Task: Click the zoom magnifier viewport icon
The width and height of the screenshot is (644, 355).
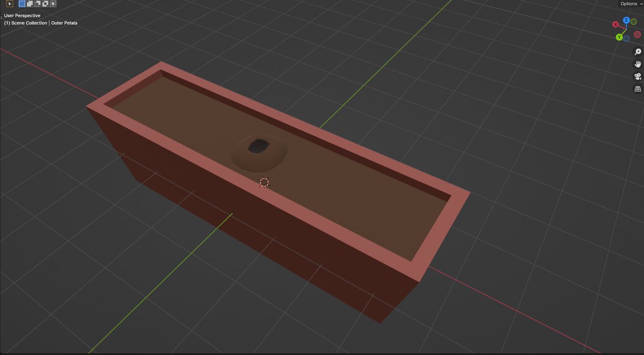Action: pyautogui.click(x=638, y=52)
